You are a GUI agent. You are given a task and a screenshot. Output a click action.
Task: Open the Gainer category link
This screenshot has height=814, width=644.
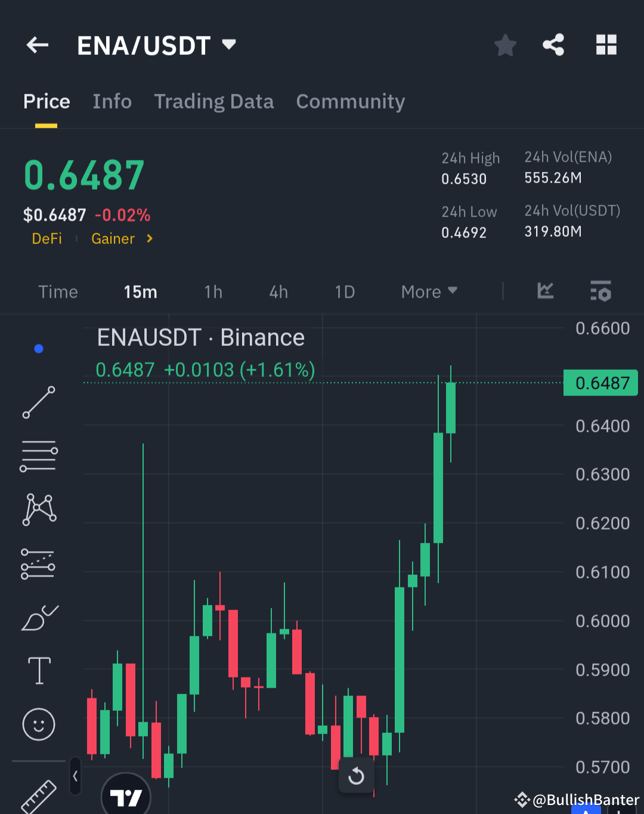pyautogui.click(x=113, y=238)
